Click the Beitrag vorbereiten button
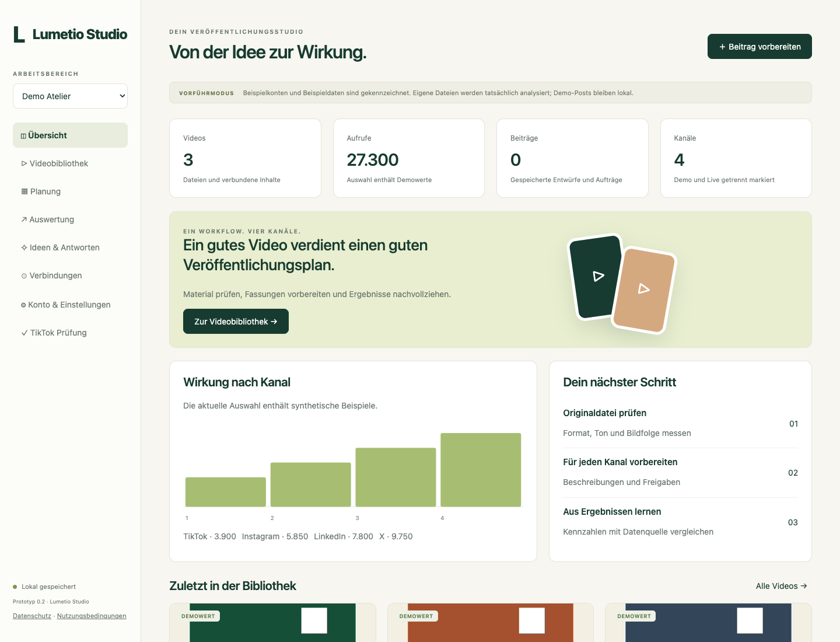840x642 pixels. (759, 47)
